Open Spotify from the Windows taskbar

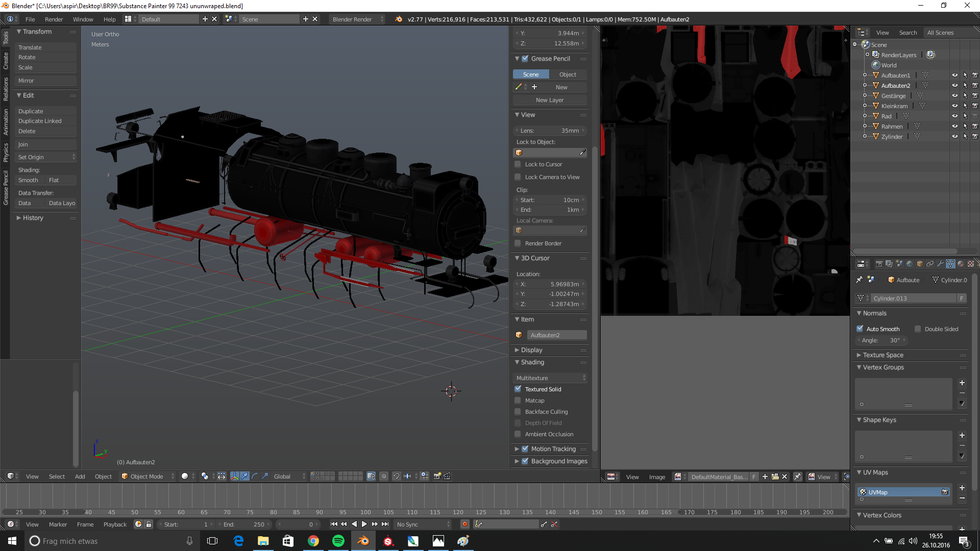click(x=338, y=541)
